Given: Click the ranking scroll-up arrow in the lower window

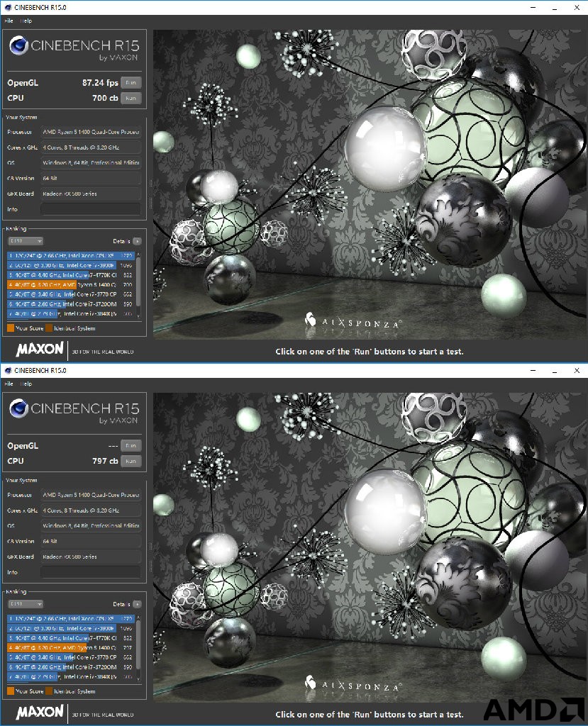Looking at the screenshot, I should (x=138, y=618).
